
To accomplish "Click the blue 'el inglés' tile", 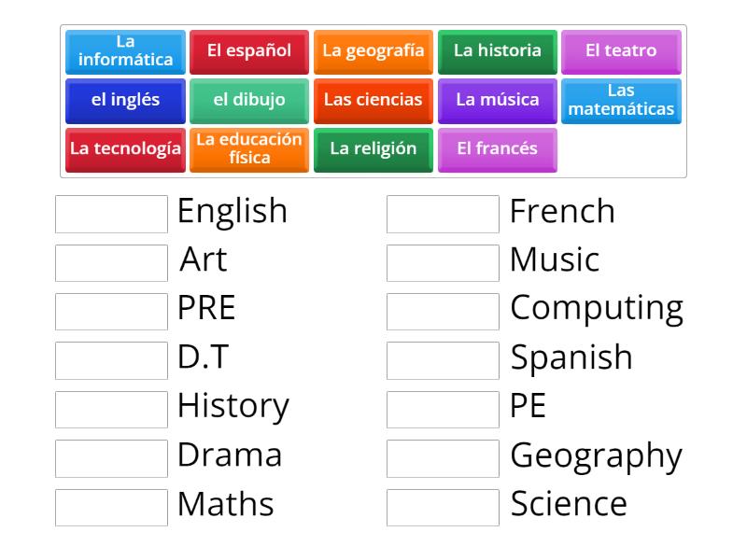I will (x=125, y=101).
